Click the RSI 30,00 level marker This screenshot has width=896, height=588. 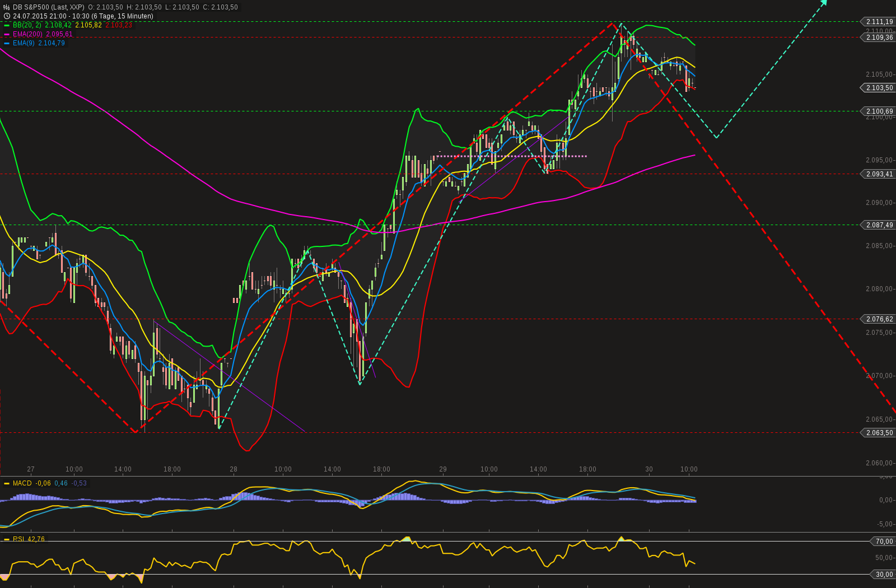[x=883, y=575]
